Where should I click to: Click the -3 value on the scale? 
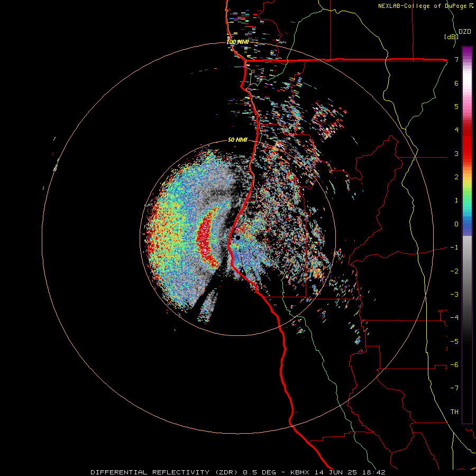pyautogui.click(x=454, y=295)
